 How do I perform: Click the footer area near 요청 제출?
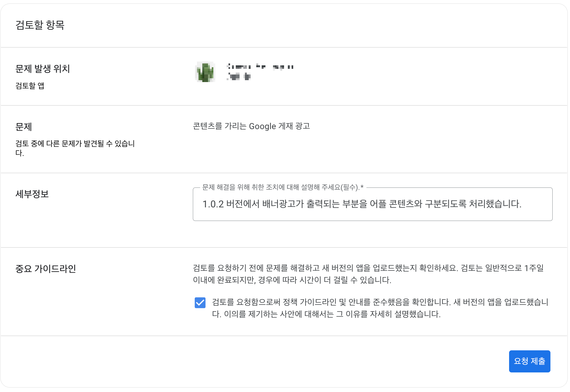[x=529, y=361]
